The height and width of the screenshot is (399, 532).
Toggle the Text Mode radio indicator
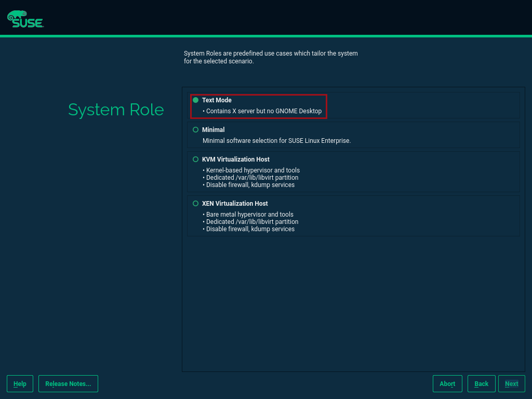click(195, 100)
